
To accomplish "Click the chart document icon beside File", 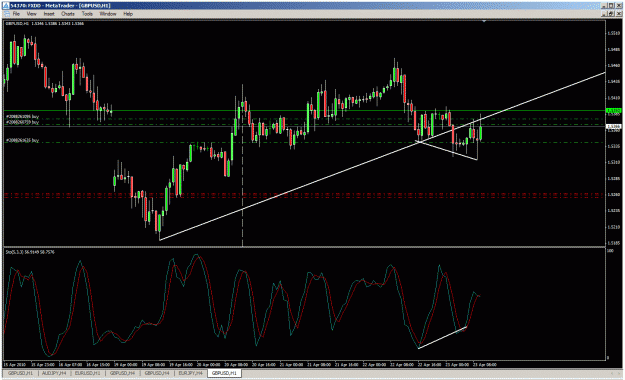I will [7, 14].
